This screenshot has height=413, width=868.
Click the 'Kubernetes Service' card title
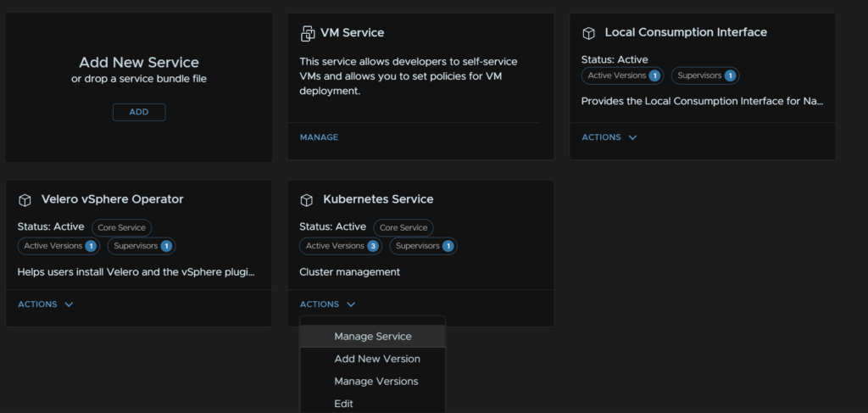click(x=378, y=199)
